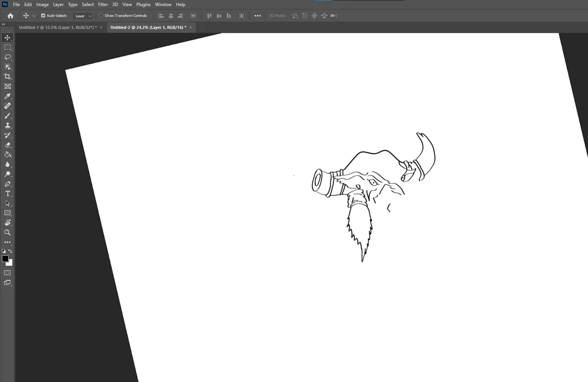Close the Untitled-1 document tab
The image size is (588, 382).
101,28
